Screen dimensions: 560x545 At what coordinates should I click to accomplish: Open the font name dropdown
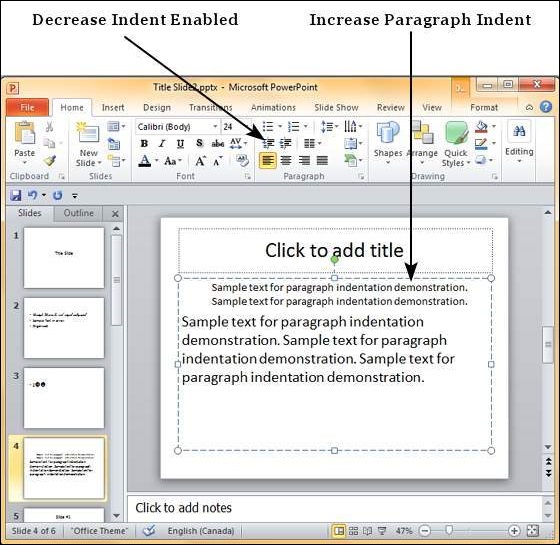[x=215, y=127]
